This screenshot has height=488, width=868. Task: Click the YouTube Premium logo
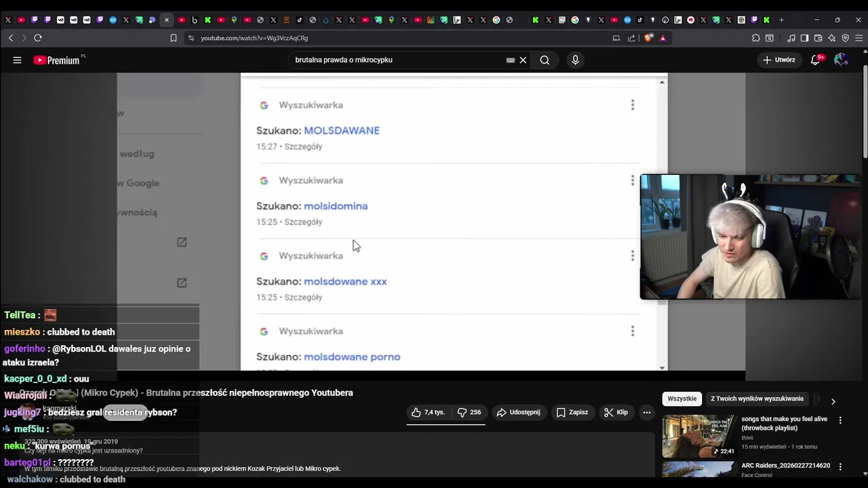(57, 60)
